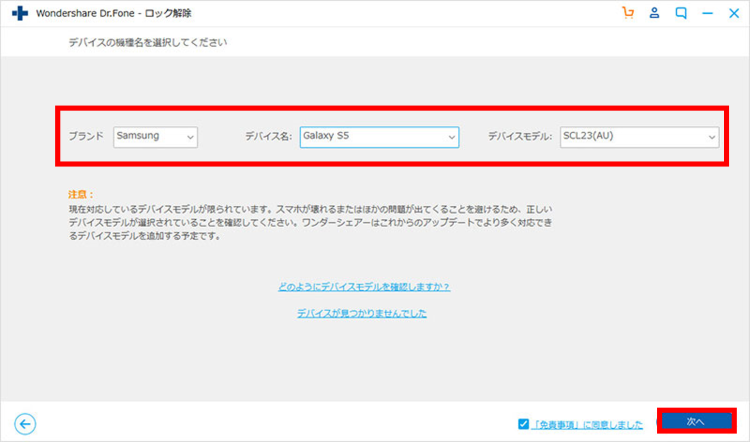Viewport: 750px width, 442px height.
Task: Open the SCL23(AU) device model dropdown
Action: point(640,137)
